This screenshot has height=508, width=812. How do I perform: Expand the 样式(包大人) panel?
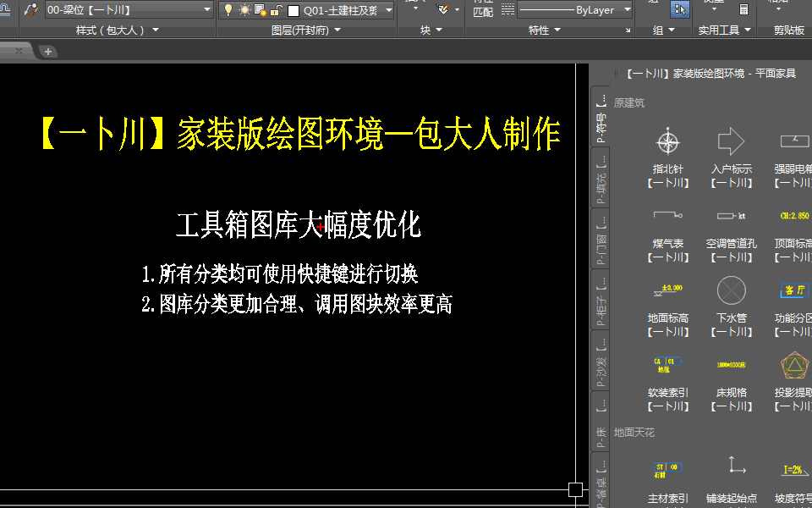(x=117, y=30)
